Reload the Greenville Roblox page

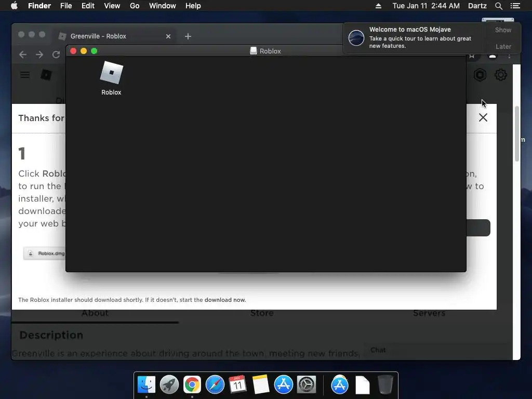[56, 54]
